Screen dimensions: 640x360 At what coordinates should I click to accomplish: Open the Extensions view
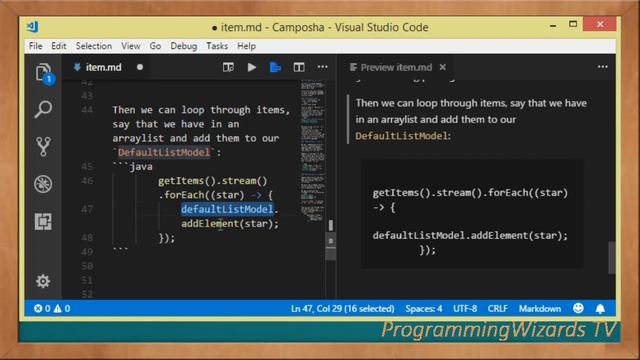pos(43,222)
